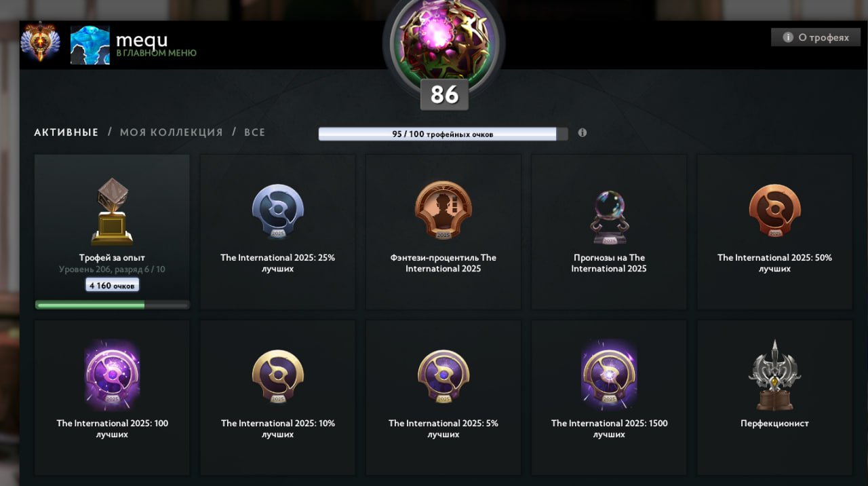
Task: Click the winged rank medal icon
Action: coord(41,43)
